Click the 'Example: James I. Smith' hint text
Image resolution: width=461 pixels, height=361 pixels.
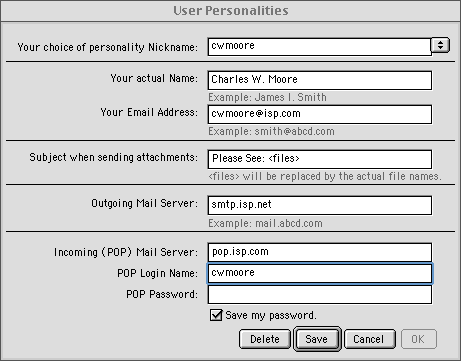click(267, 97)
